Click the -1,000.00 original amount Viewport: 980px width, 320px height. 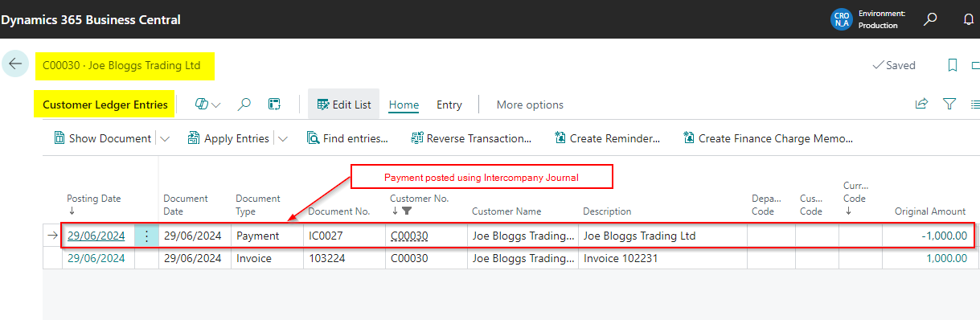(x=944, y=236)
